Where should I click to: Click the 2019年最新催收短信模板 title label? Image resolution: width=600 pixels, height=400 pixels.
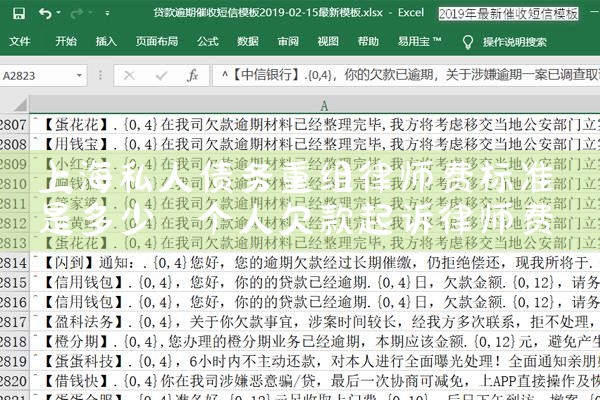[509, 14]
